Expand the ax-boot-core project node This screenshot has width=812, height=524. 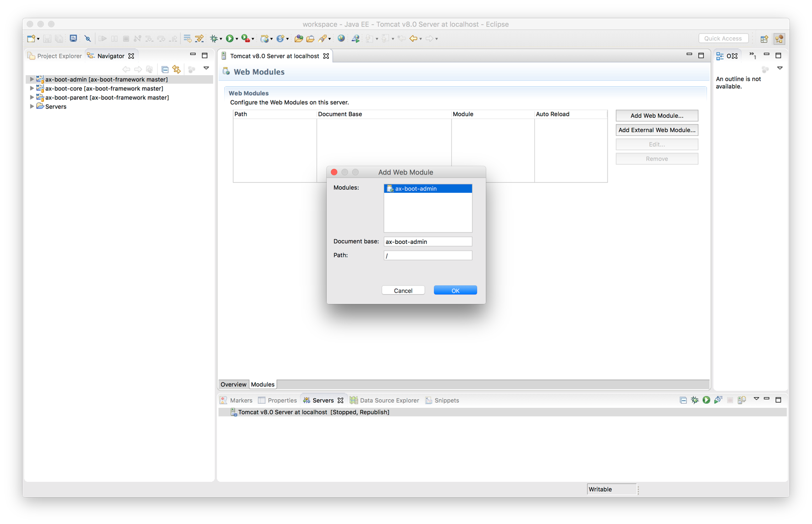coord(31,88)
